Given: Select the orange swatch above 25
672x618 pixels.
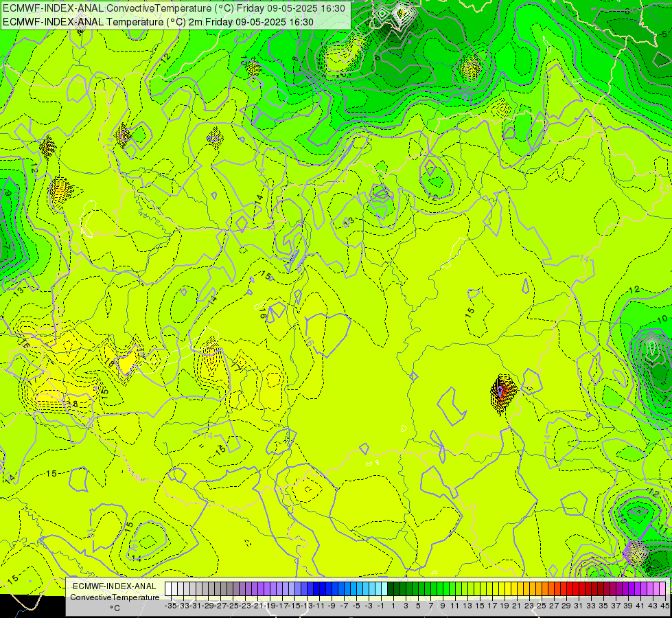Looking at the screenshot, I should click(x=539, y=589).
